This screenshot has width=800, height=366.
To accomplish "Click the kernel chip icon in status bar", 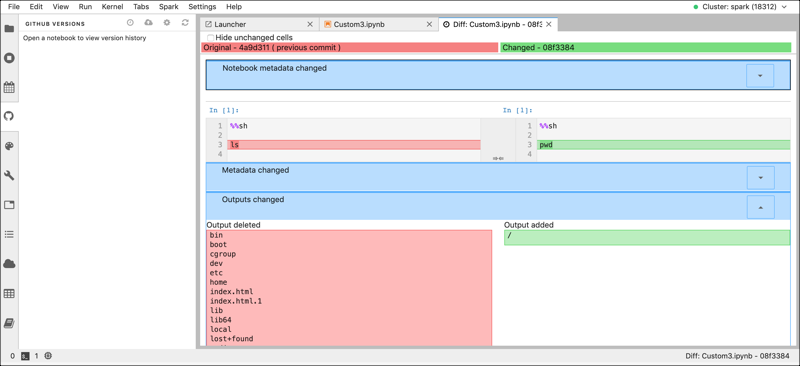I will click(48, 356).
